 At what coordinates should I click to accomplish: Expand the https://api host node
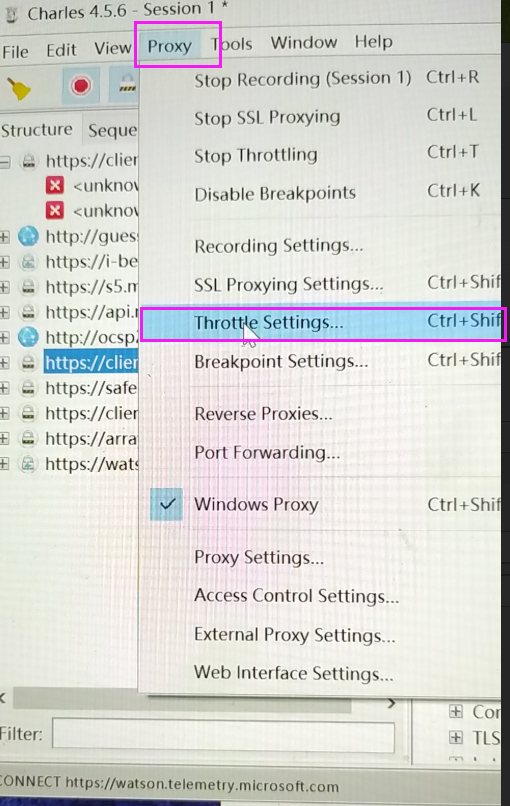point(5,312)
